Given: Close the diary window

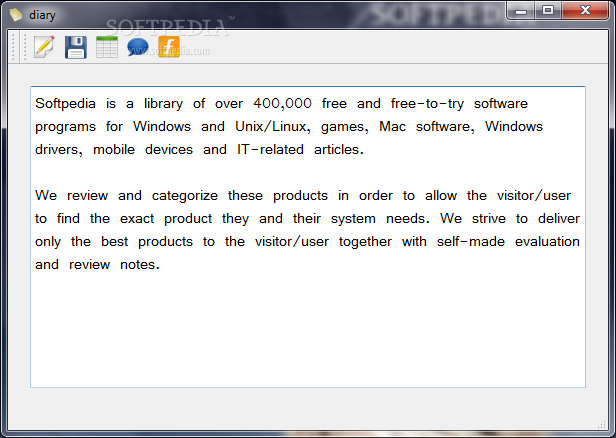Looking at the screenshot, I should coord(585,11).
